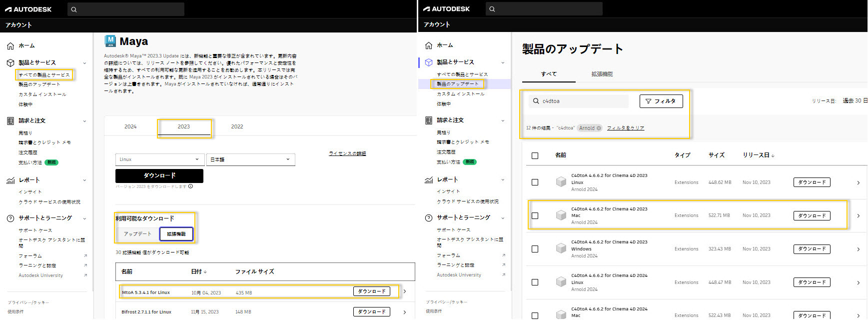This screenshot has width=868, height=320.
Task: Collapse レポート section chevron in left sidebar
Action: pos(84,180)
